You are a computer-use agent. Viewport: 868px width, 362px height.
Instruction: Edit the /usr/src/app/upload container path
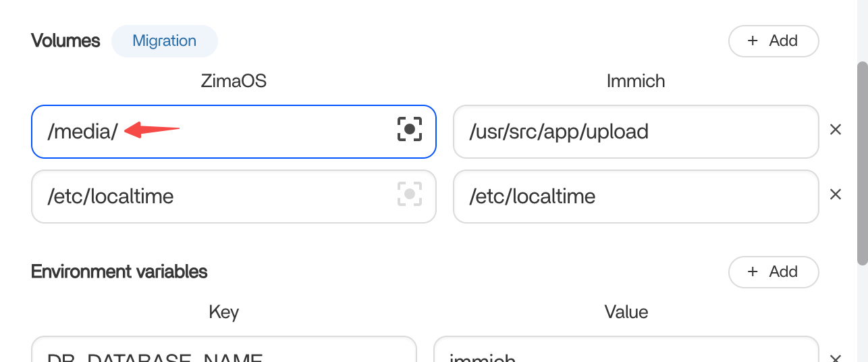click(x=636, y=131)
